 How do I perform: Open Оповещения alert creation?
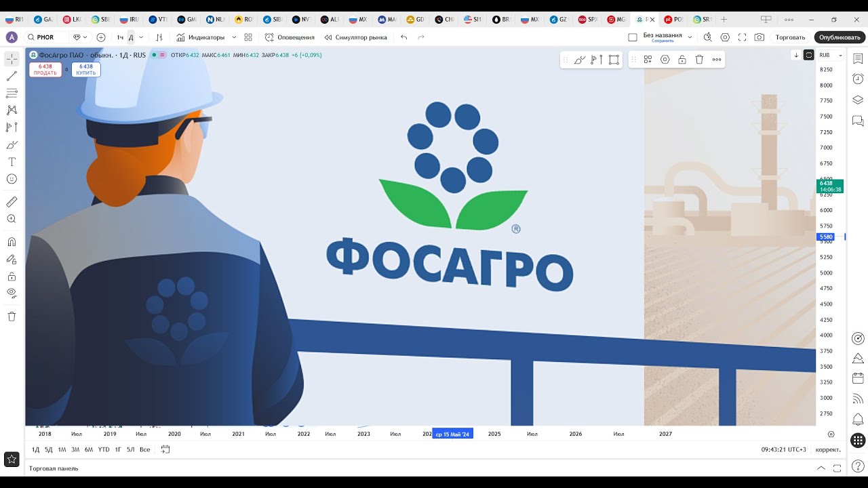pos(290,37)
